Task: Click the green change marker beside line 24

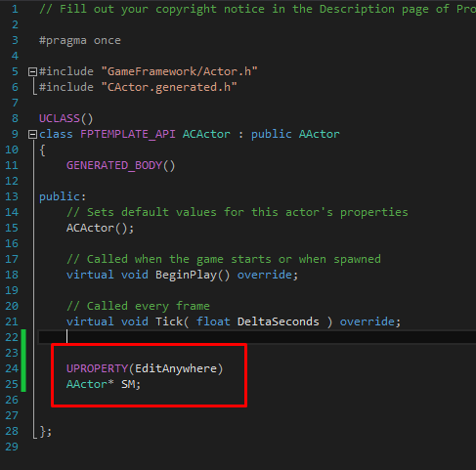Action: (23, 368)
